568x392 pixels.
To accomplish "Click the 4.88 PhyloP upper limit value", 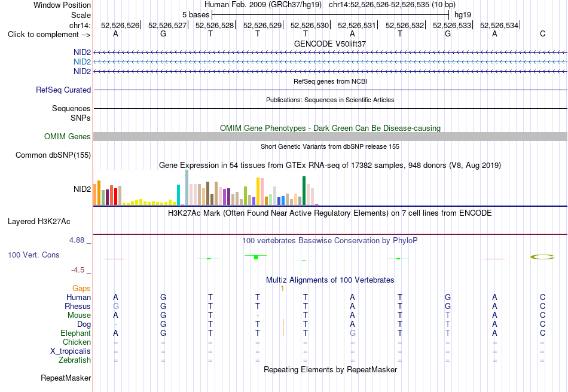I will pos(77,240).
